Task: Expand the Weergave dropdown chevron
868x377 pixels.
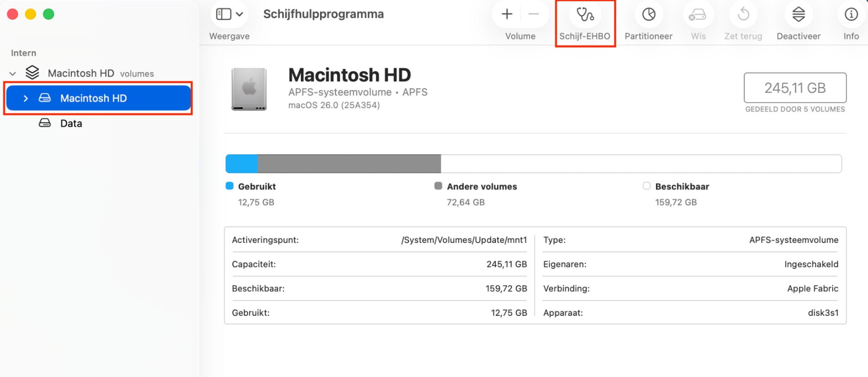Action: coord(239,14)
